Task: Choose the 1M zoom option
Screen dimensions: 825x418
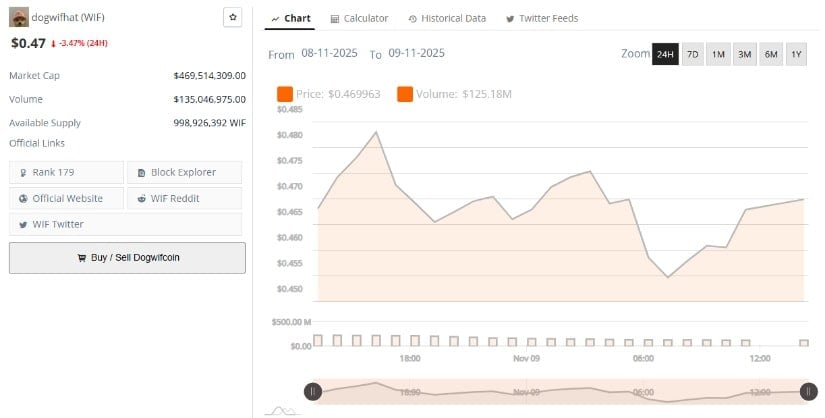Action: coord(718,54)
